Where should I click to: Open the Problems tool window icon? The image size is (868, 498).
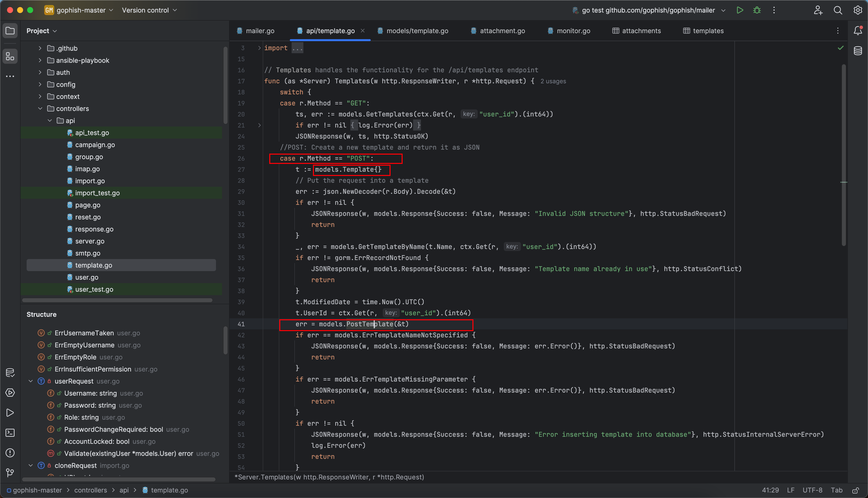pos(10,453)
